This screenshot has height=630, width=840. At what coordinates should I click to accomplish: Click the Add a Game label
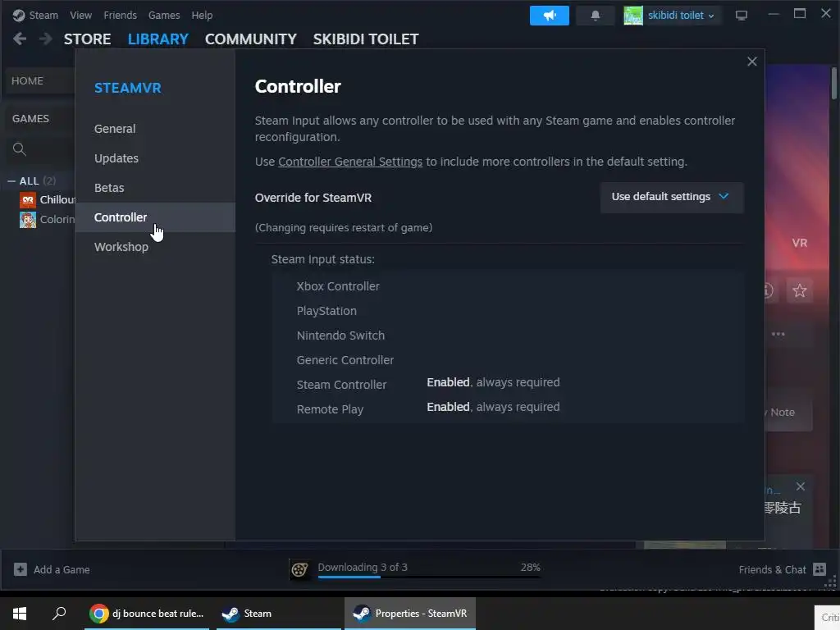pyautogui.click(x=62, y=569)
